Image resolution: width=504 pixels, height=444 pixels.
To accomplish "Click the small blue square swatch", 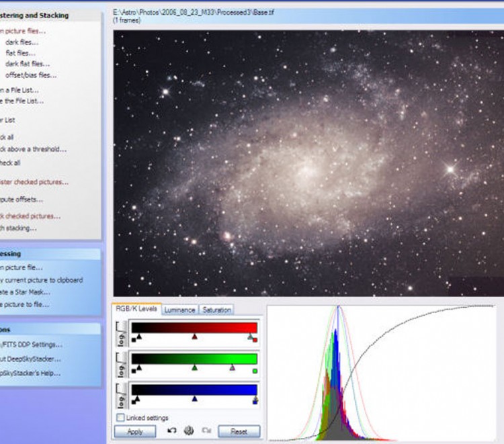I will (255, 402).
